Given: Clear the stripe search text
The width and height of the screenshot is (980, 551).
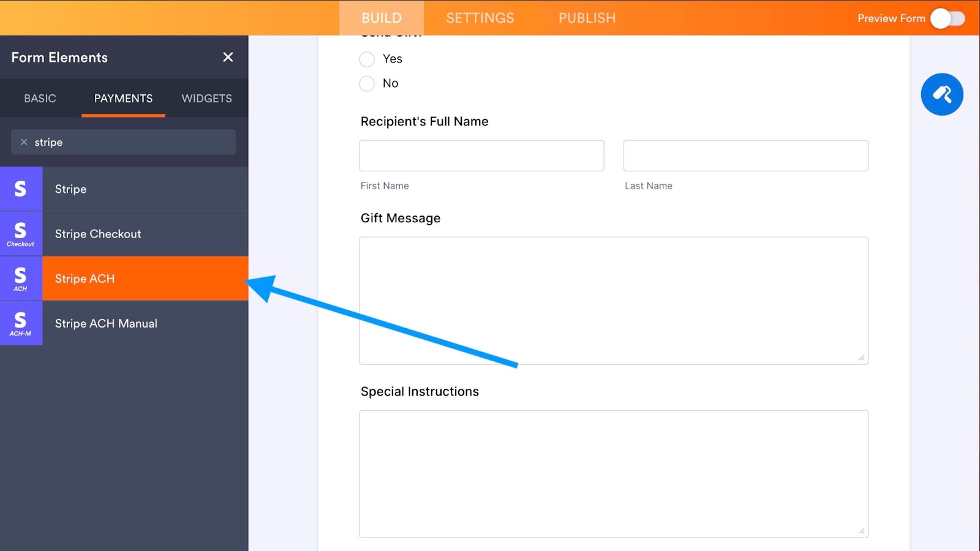Looking at the screenshot, I should tap(24, 142).
